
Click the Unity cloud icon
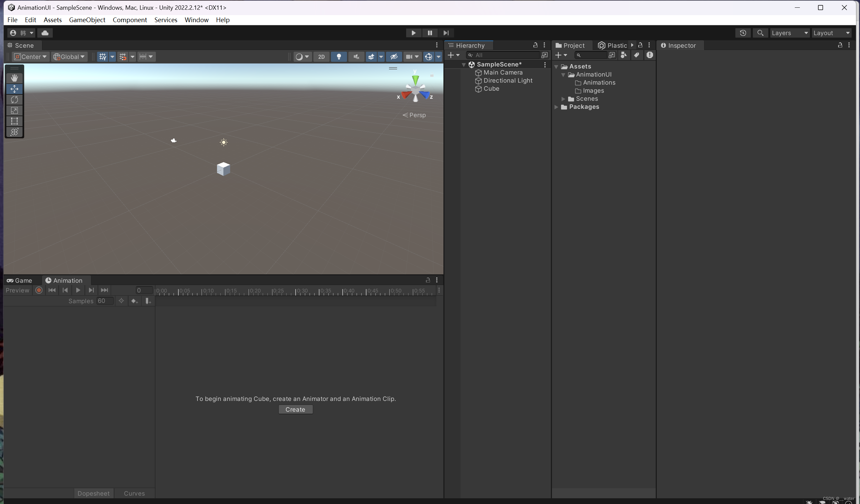pyautogui.click(x=45, y=33)
